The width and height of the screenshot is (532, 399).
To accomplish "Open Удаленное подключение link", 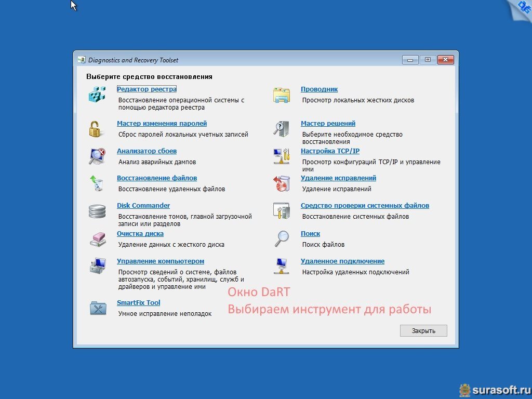I will [x=342, y=261].
